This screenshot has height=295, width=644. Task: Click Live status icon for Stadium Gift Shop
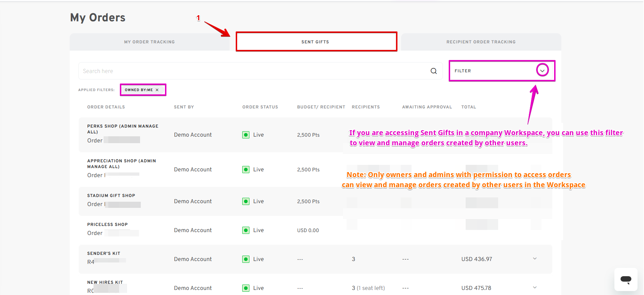click(x=246, y=201)
